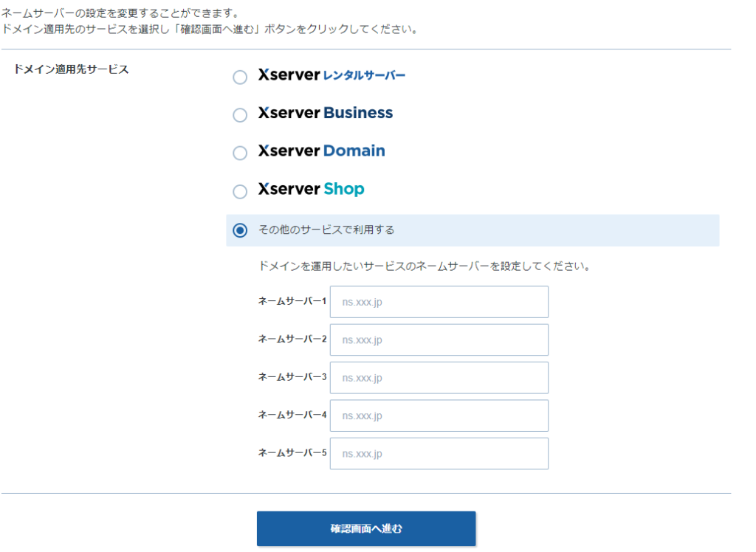Image resolution: width=756 pixels, height=552 pixels.
Task: Click the 確認画面へ進む button
Action: coord(366,529)
